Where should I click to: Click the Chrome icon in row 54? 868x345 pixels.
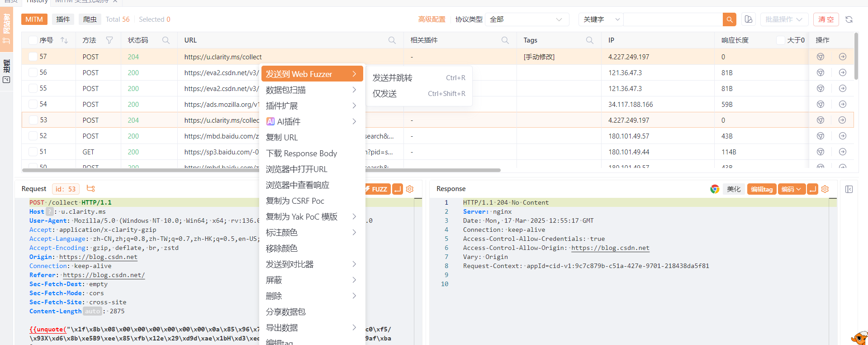click(x=821, y=104)
